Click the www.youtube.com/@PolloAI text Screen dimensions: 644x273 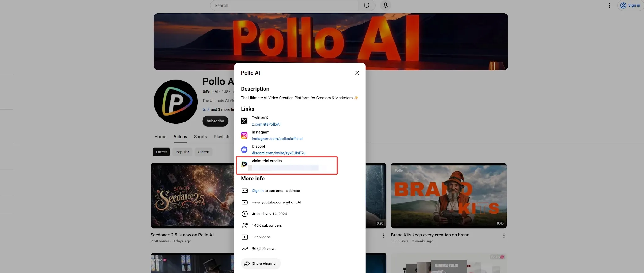pos(276,202)
